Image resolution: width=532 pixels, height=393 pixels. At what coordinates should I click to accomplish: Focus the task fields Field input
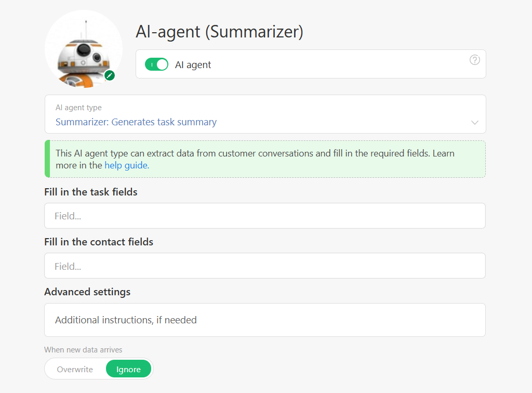265,215
